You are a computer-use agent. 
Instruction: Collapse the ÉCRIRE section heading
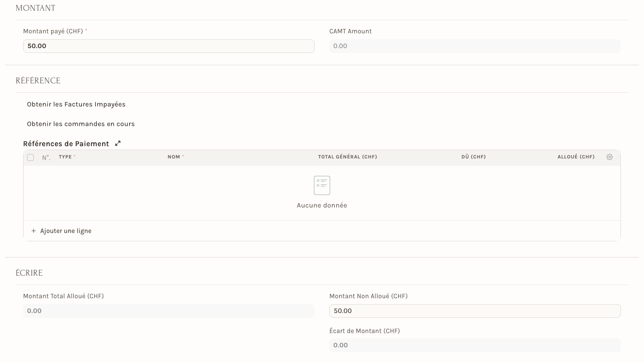pyautogui.click(x=29, y=273)
